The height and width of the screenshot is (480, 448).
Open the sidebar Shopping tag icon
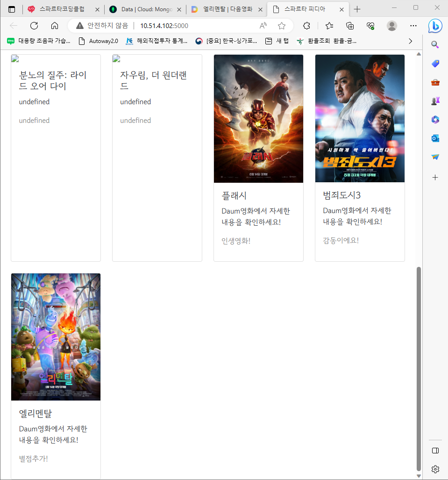[x=435, y=64]
